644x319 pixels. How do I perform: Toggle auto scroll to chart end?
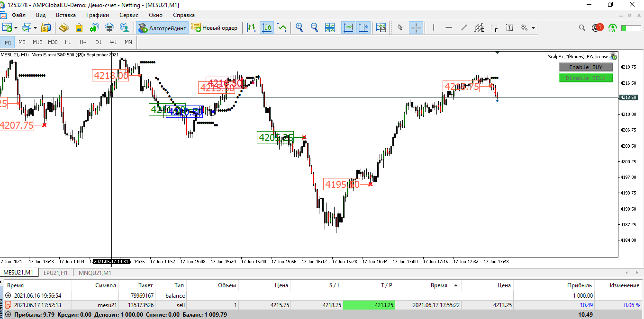(x=348, y=28)
